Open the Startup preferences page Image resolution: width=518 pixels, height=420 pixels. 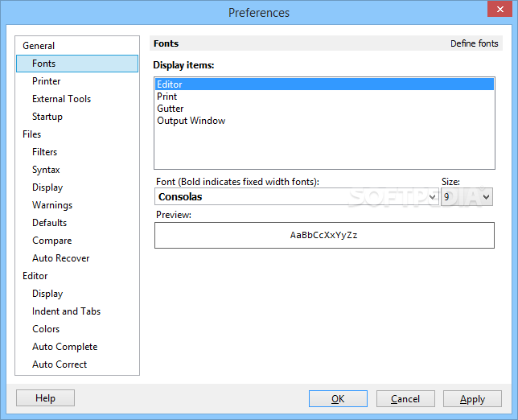[x=47, y=117]
